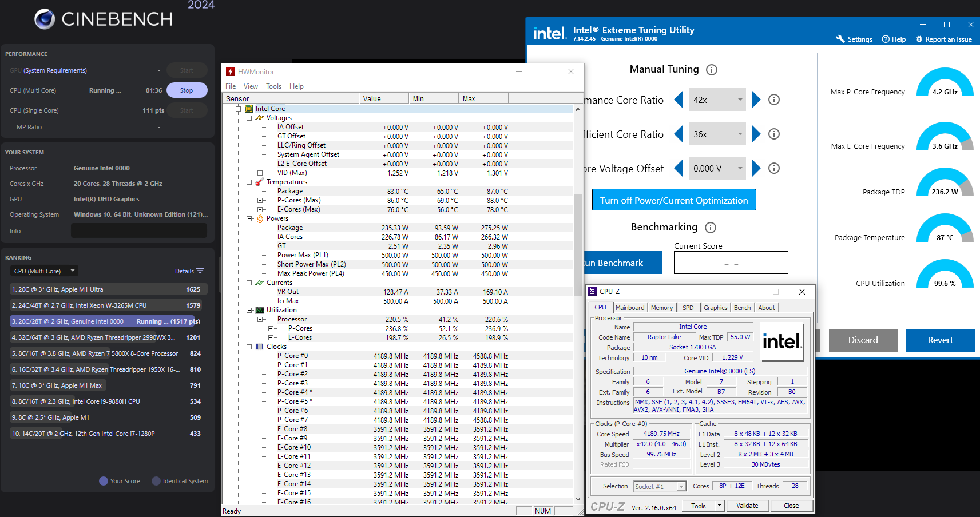Screen dimensions: 980x517
Task: Open File menu in HWMonitor
Action: pos(231,86)
